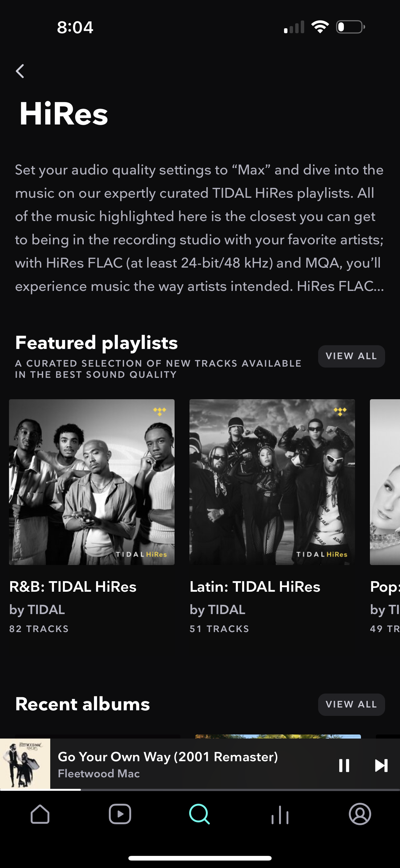The width and height of the screenshot is (400, 868).
Task: Tap the Fleetwood Mac album art in the player bar
Action: point(25,766)
